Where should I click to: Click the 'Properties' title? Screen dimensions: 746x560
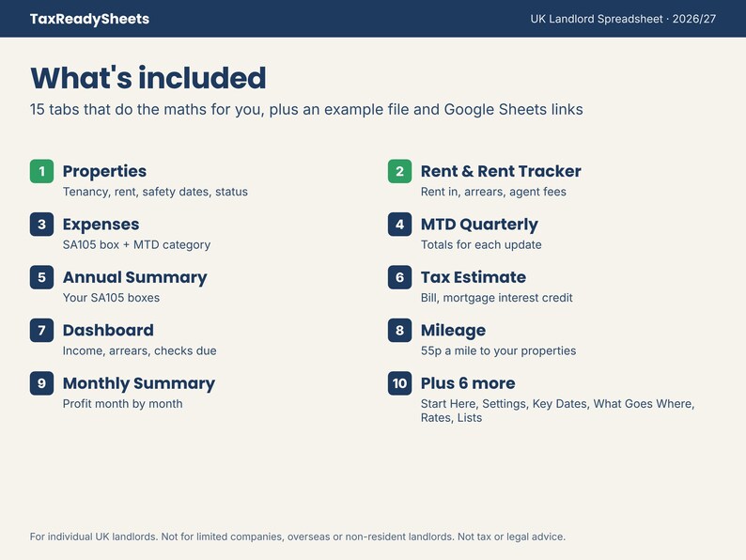[104, 171]
